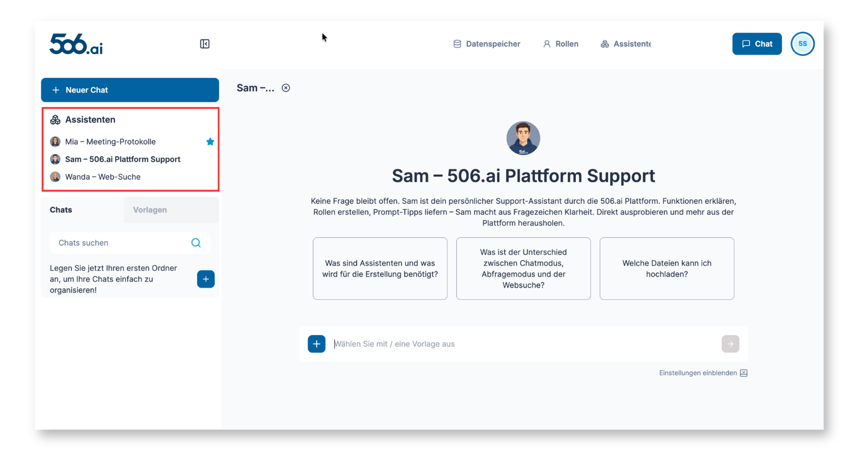
Task: Click Mia's avatar in the sidebar
Action: pyautogui.click(x=55, y=142)
